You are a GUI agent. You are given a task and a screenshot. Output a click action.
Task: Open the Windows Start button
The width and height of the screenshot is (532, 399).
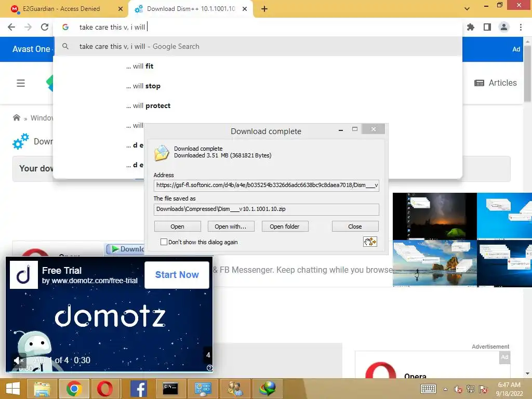pos(13,389)
